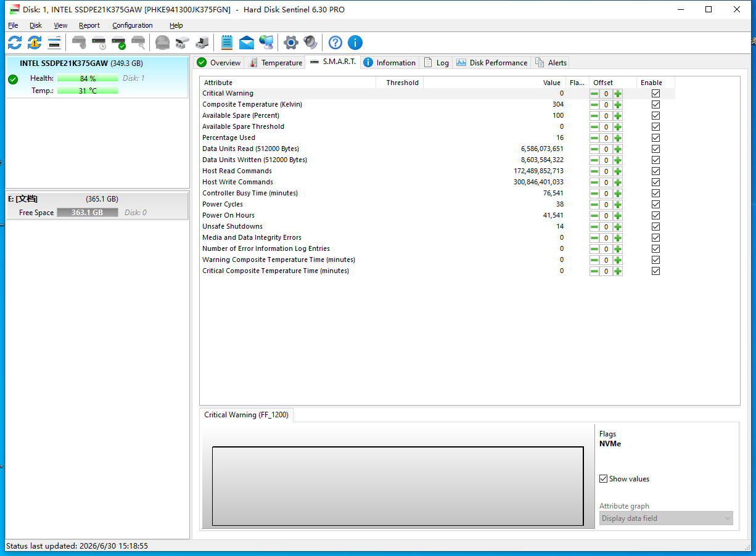756x556 pixels.
Task: Open the Attribute graph dropdown
Action: tap(666, 518)
